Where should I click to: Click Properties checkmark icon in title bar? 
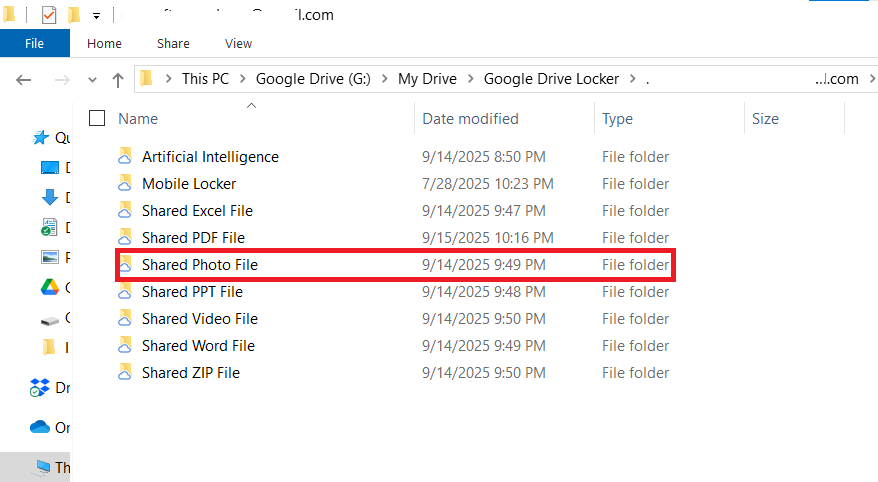[x=48, y=15]
